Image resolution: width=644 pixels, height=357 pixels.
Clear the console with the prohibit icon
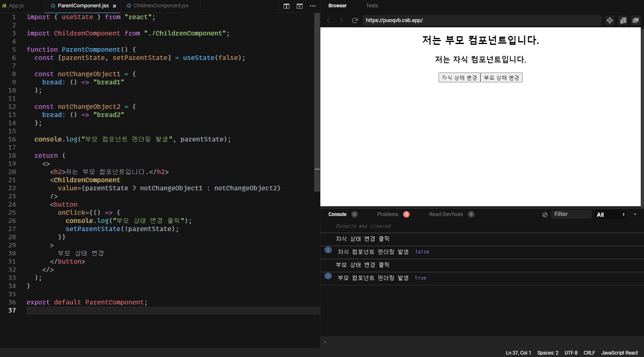pyautogui.click(x=545, y=215)
